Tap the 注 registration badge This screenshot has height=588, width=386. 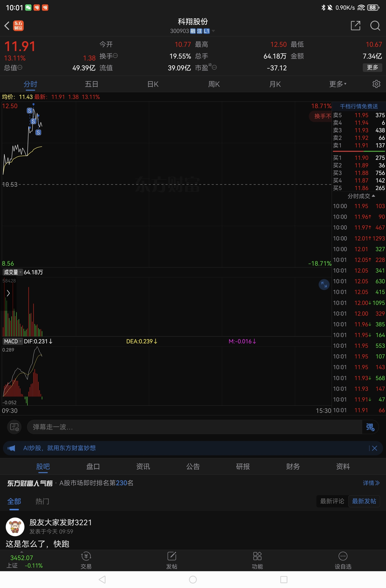(200, 31)
